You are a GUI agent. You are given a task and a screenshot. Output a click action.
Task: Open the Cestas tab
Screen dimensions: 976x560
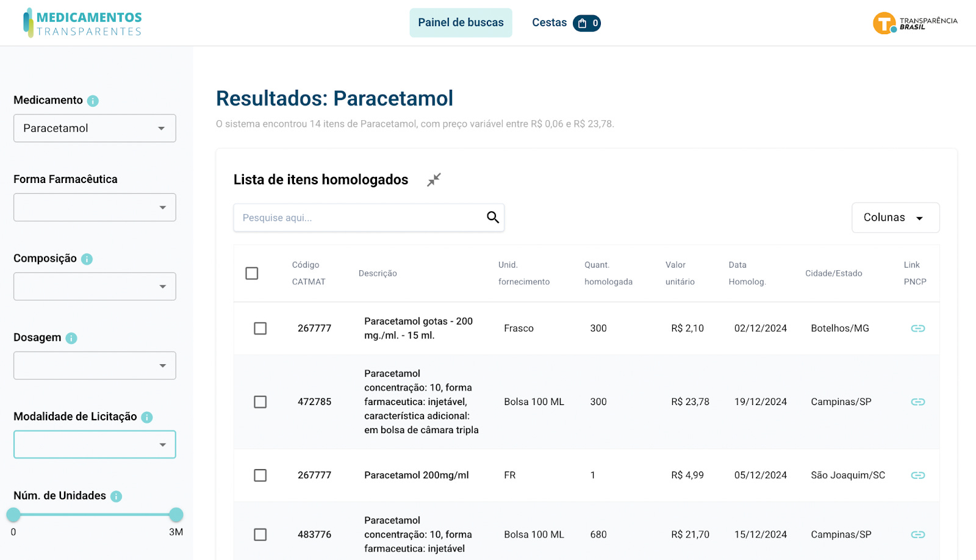tap(550, 23)
